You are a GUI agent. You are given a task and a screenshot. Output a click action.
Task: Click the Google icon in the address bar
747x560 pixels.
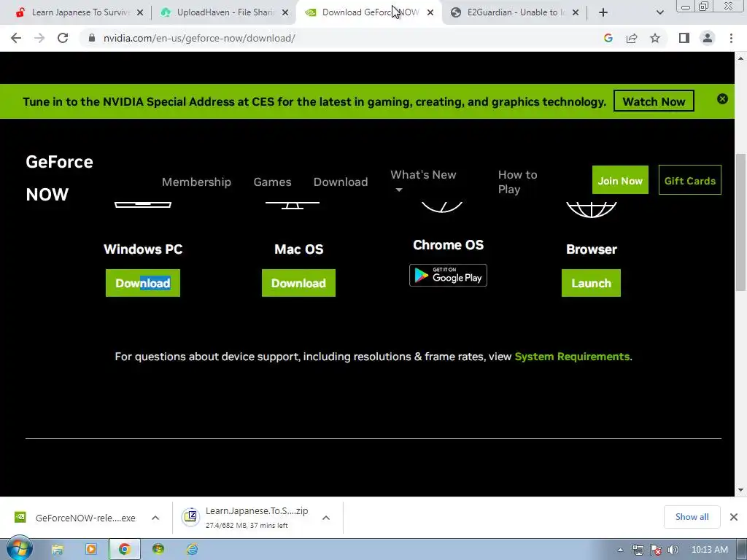click(608, 38)
